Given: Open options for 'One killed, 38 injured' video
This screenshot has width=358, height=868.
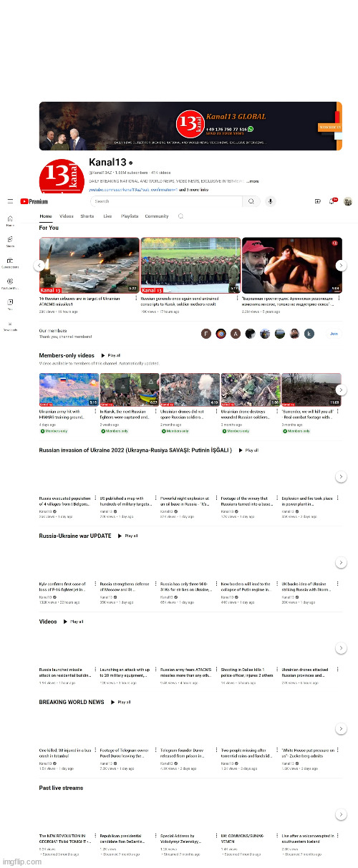Looking at the screenshot, I should [x=94, y=751].
